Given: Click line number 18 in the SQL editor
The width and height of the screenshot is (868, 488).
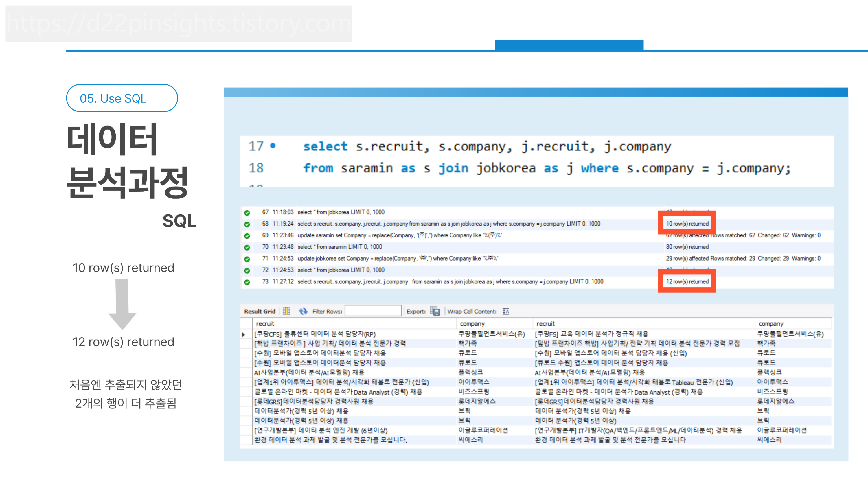Looking at the screenshot, I should click(x=256, y=168).
